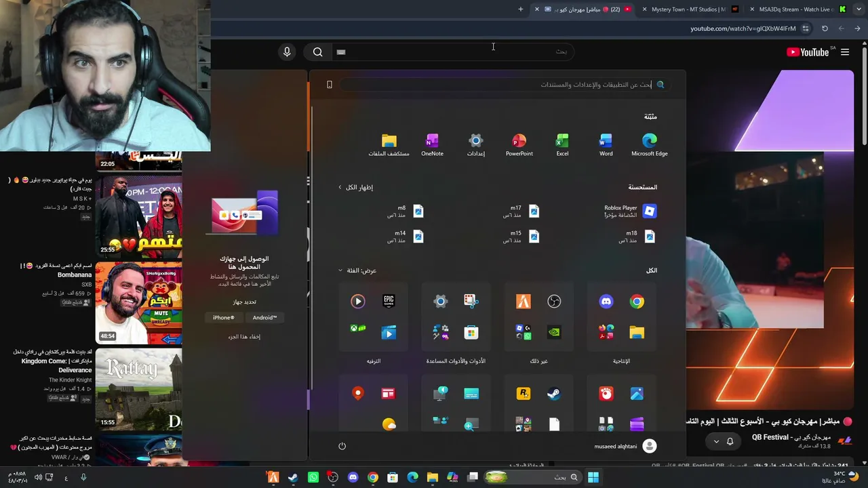
Task: Open orange FiveM icon in غير ذلك group
Action: (x=524, y=302)
